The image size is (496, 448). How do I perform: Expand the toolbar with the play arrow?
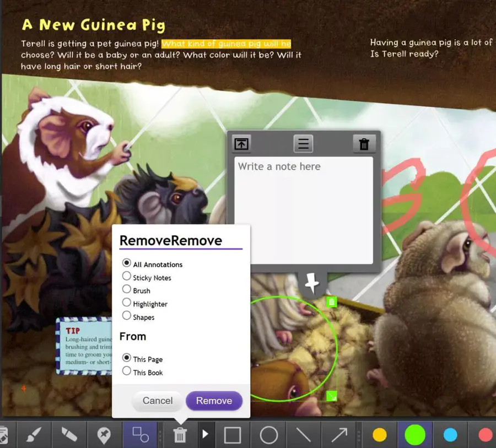coord(205,435)
